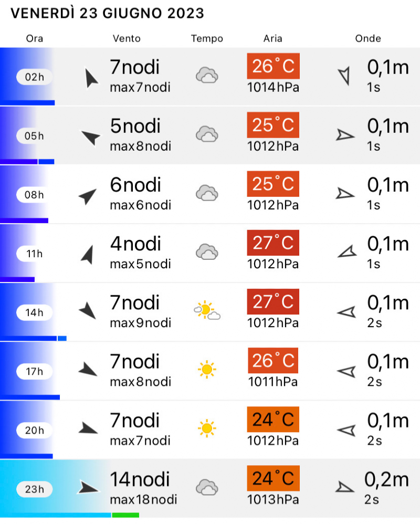
Task: Click the Venerdì 23 Giugno 2023 date heading
Action: tap(108, 13)
